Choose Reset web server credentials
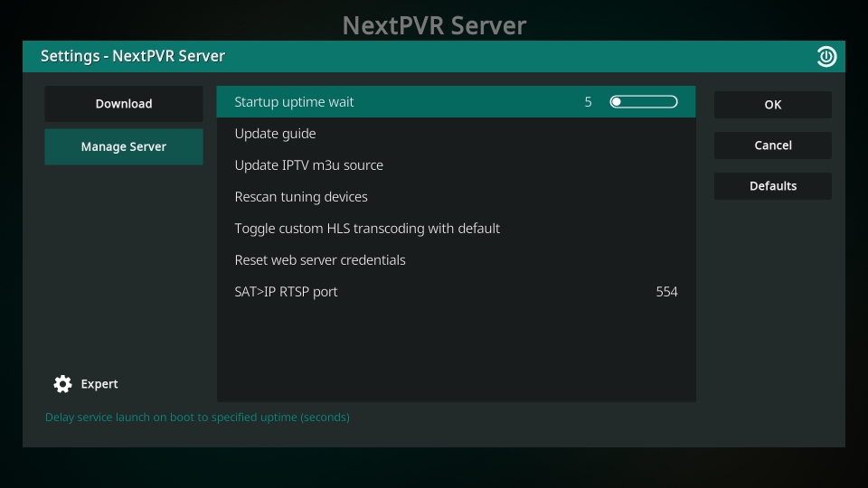 coord(319,260)
